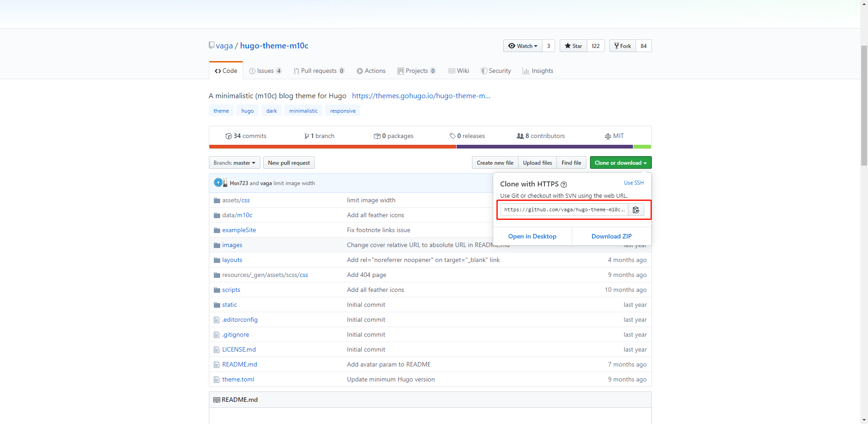Click the file icon beside LICENSE.md
Viewport: 868px width, 424px height.
(x=217, y=350)
